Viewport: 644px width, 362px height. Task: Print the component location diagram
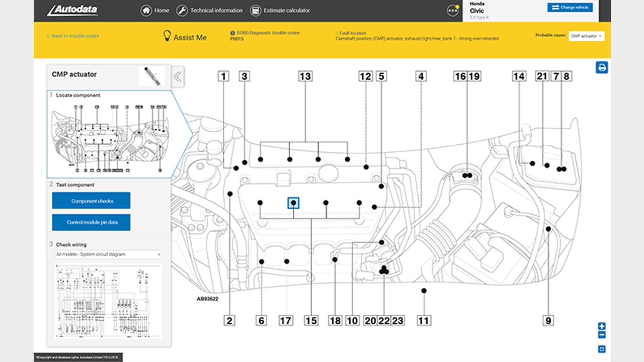click(602, 68)
